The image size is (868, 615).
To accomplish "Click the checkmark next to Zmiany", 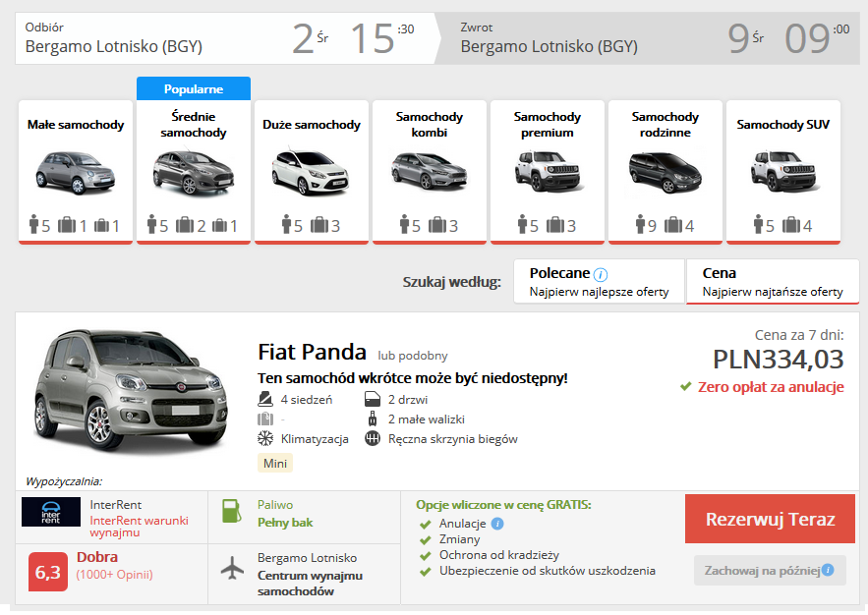I will (425, 539).
